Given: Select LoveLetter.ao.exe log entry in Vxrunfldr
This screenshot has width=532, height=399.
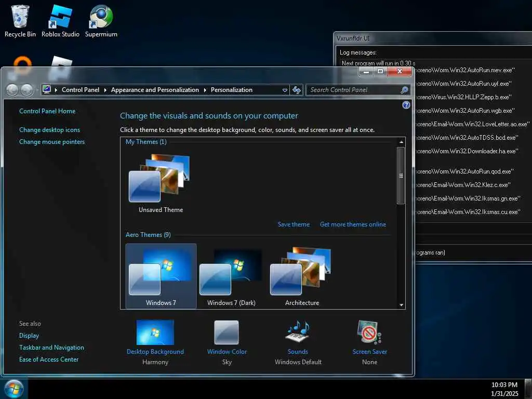Looking at the screenshot, I should (472, 124).
